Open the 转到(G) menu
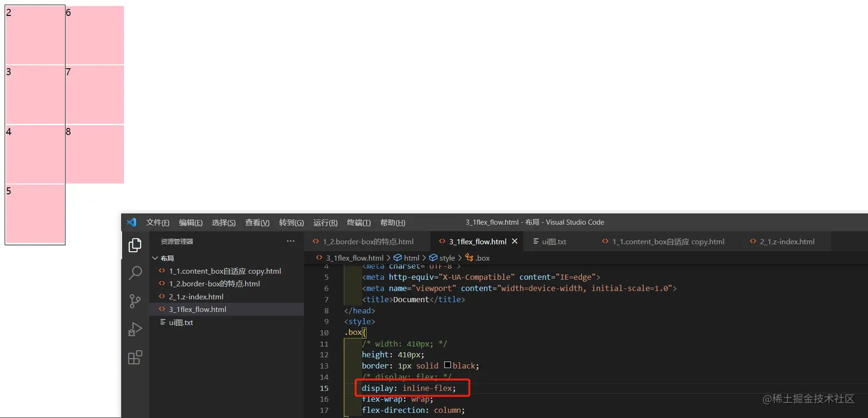This screenshot has height=418, width=868. click(x=291, y=222)
